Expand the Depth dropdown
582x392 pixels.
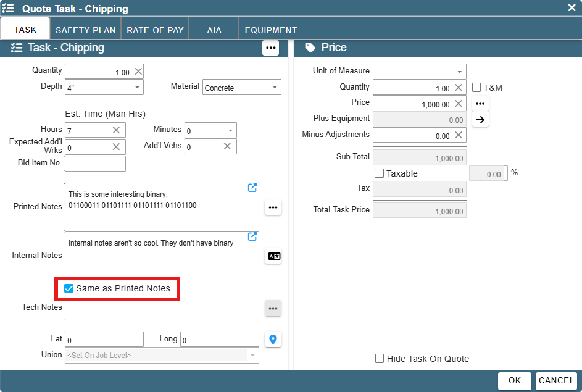[x=138, y=88]
